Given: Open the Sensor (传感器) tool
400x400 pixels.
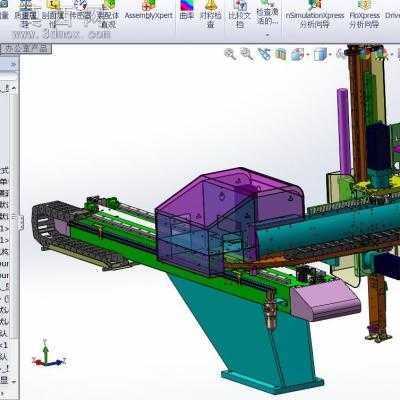Looking at the screenshot, I should [80, 10].
